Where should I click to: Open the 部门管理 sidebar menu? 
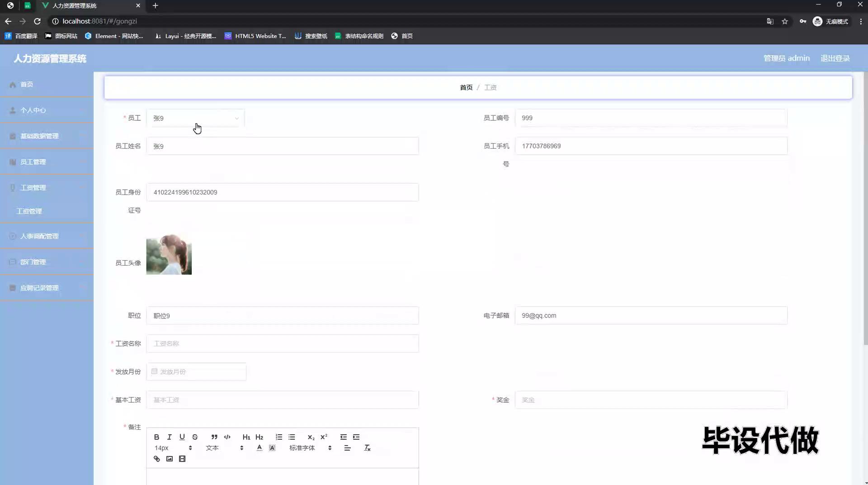(x=47, y=262)
